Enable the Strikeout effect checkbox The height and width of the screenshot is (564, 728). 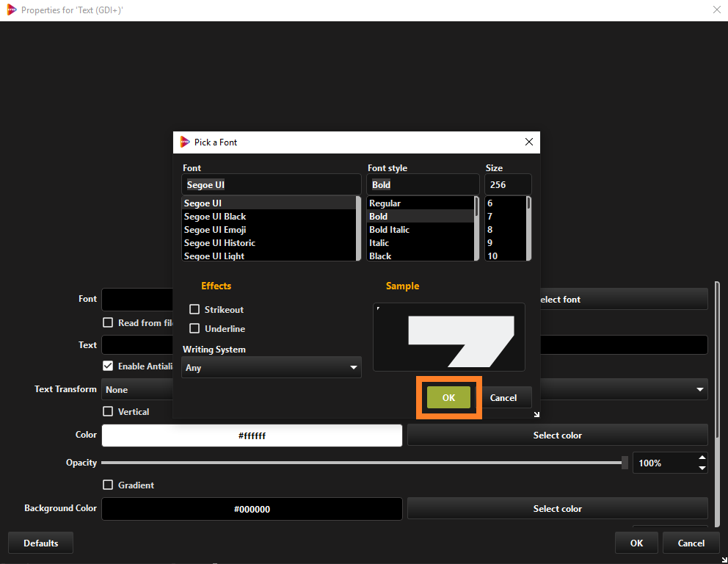194,309
